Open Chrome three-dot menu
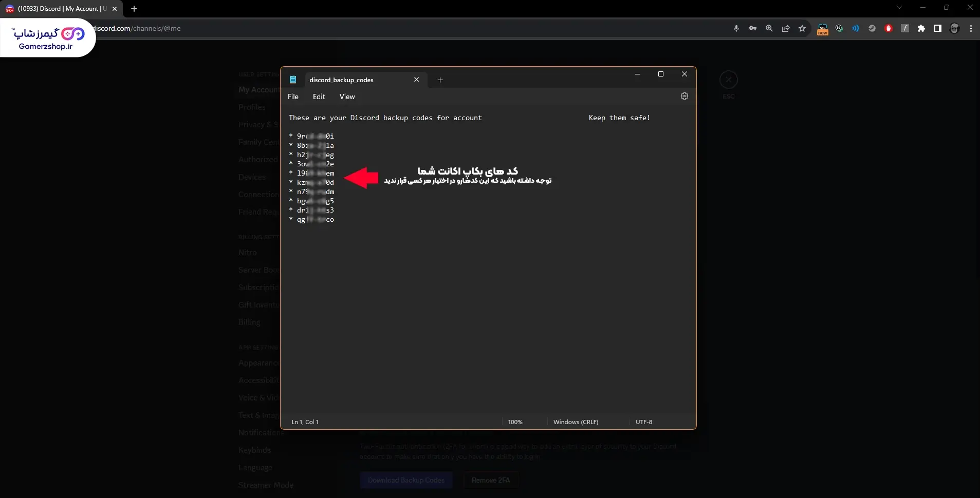980x498 pixels. [971, 28]
